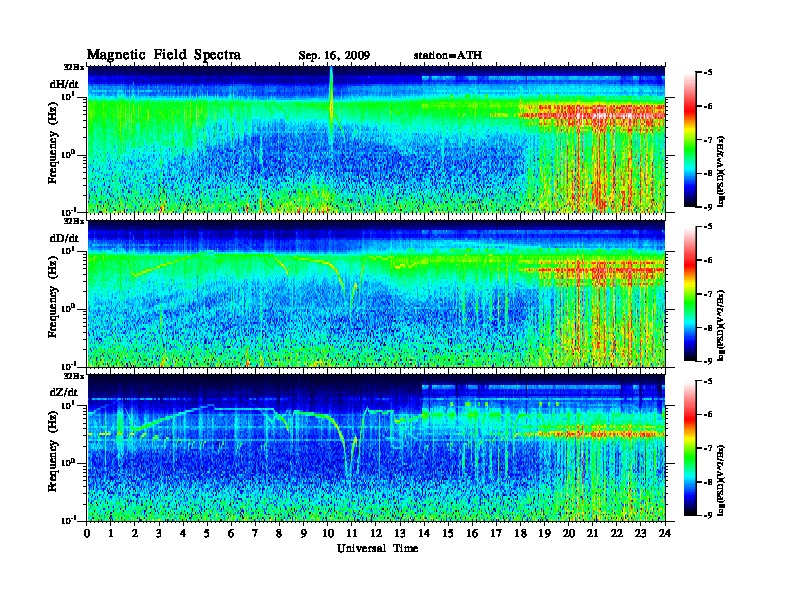Click the 10¹ frequency tick of dZ/dt panel
The image size is (792, 612).
[68, 405]
